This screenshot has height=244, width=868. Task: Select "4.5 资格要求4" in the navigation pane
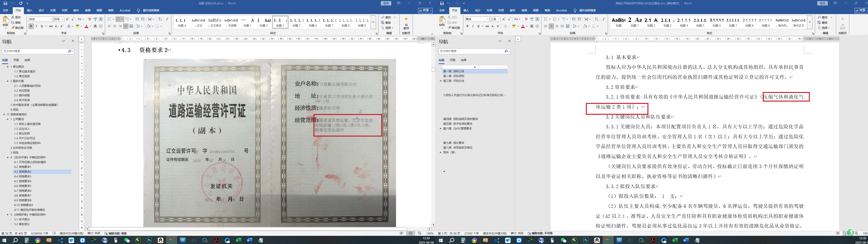(23, 181)
